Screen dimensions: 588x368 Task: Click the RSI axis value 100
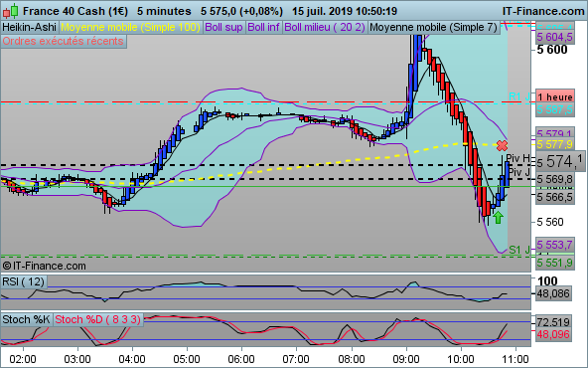(547, 281)
